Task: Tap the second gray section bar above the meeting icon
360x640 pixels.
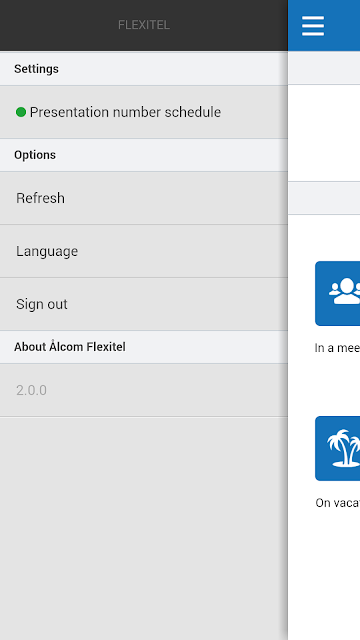Action: pos(324,198)
